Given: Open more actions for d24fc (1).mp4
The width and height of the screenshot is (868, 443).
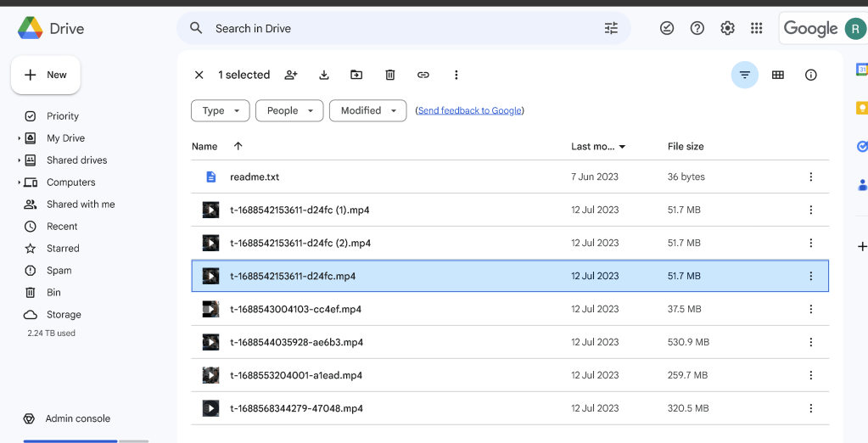Looking at the screenshot, I should pos(810,210).
